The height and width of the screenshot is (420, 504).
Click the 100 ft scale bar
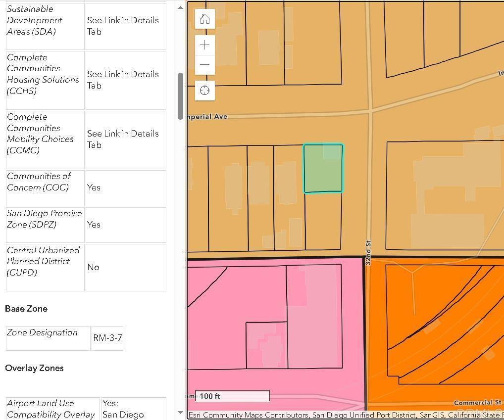coord(232,396)
